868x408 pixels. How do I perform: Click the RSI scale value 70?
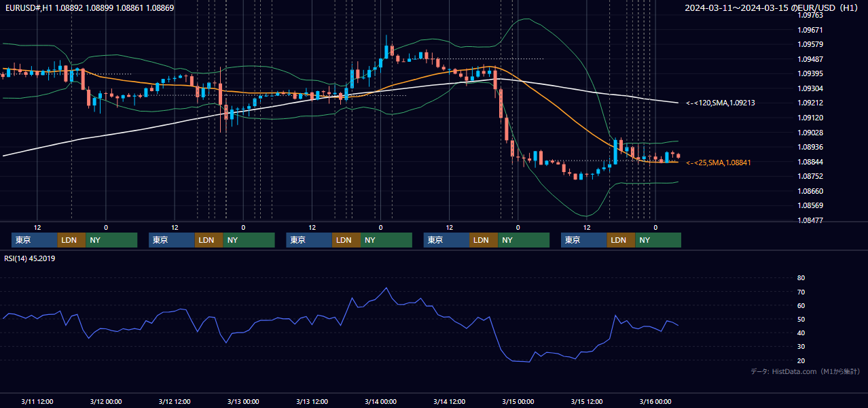[x=801, y=292]
